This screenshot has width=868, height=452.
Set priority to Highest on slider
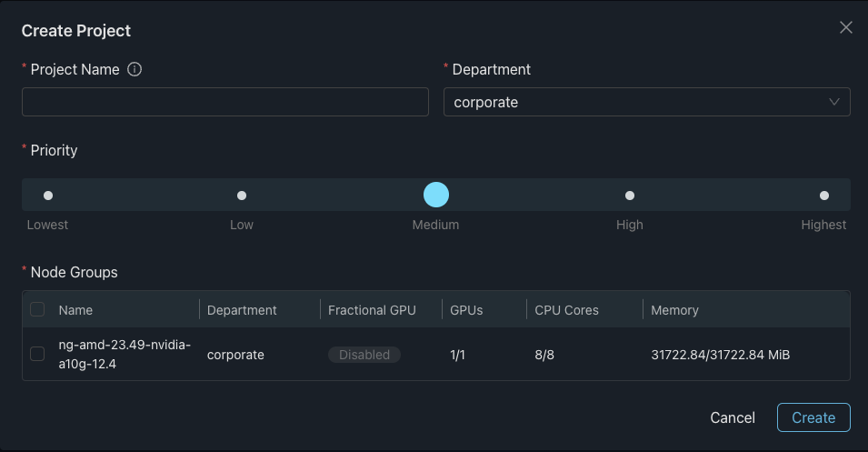(824, 195)
